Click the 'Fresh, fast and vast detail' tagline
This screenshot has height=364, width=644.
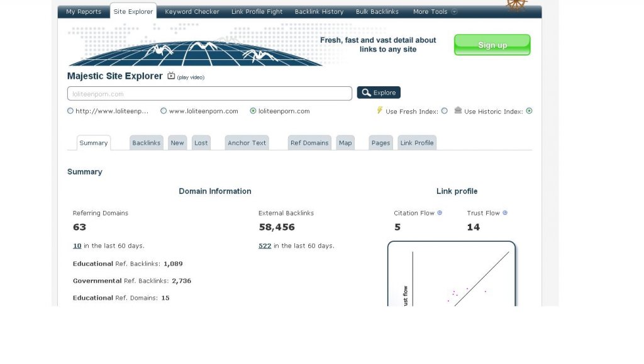click(x=378, y=45)
